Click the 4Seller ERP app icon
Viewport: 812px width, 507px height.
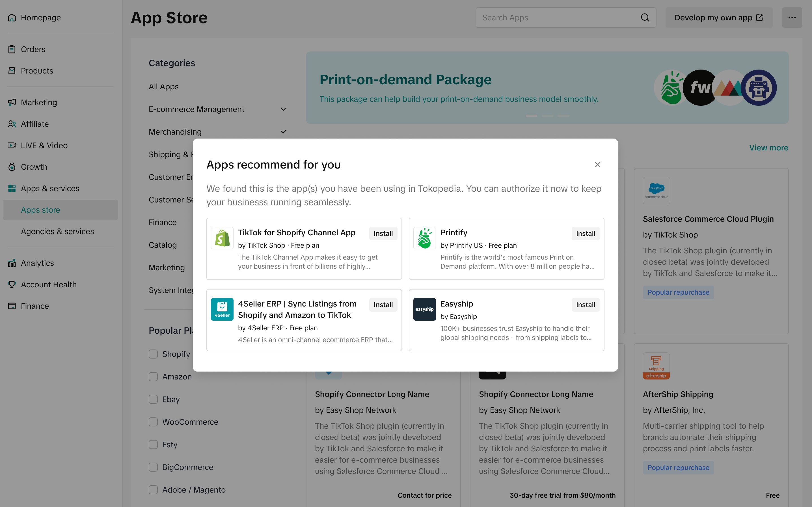(x=222, y=309)
